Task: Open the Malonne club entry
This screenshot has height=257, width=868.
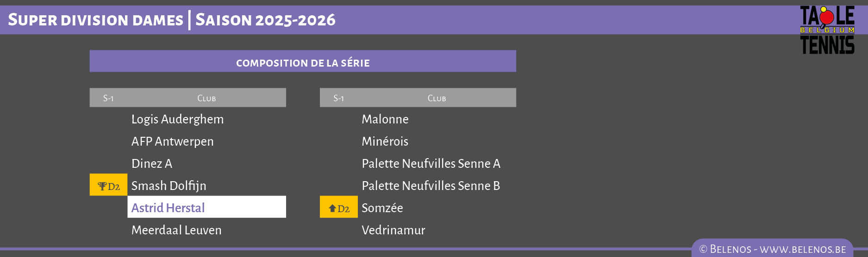Action: 385,119
